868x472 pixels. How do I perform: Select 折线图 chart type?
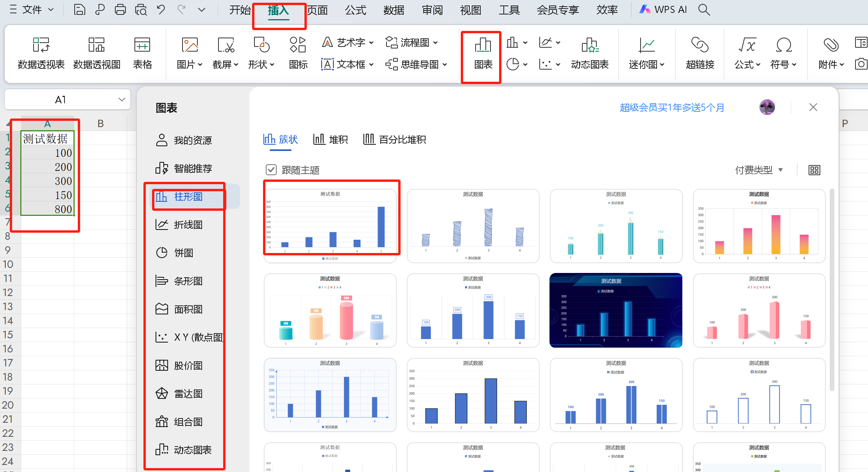[179, 224]
